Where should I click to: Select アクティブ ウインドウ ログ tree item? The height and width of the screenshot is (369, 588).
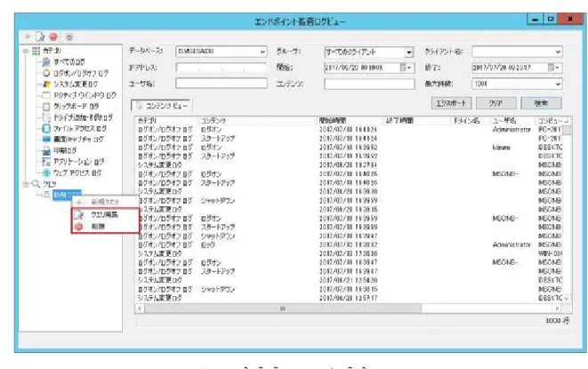pos(85,95)
